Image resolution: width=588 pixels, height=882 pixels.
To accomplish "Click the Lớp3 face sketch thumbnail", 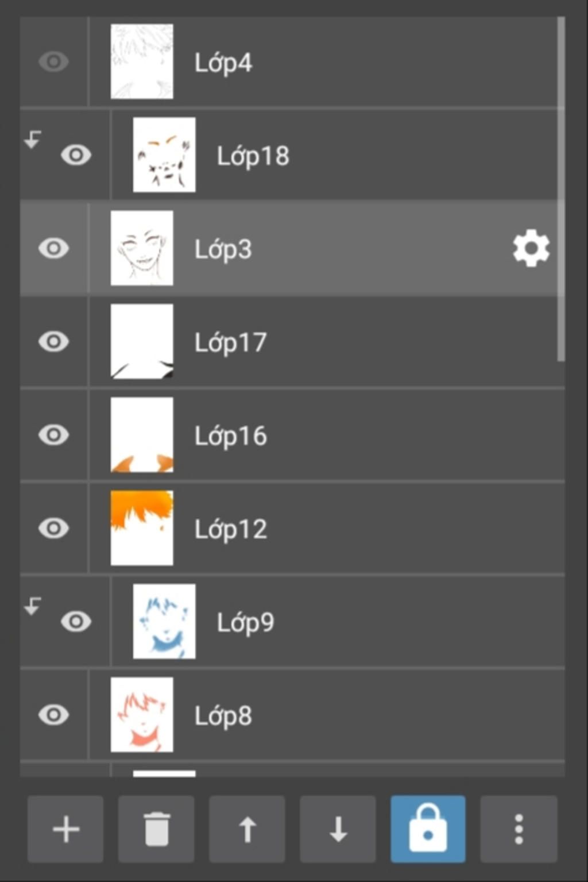I will click(x=142, y=248).
